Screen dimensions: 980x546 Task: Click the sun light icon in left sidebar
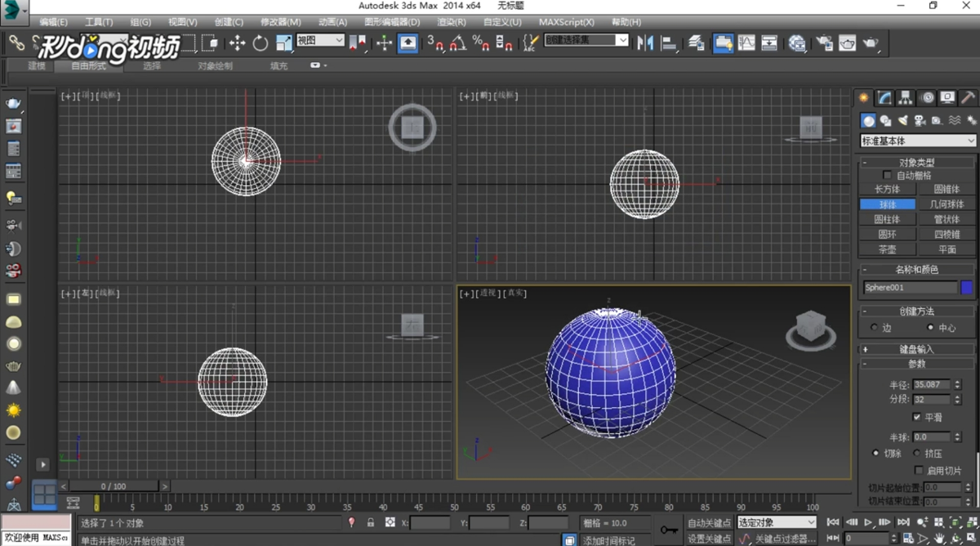point(13,410)
